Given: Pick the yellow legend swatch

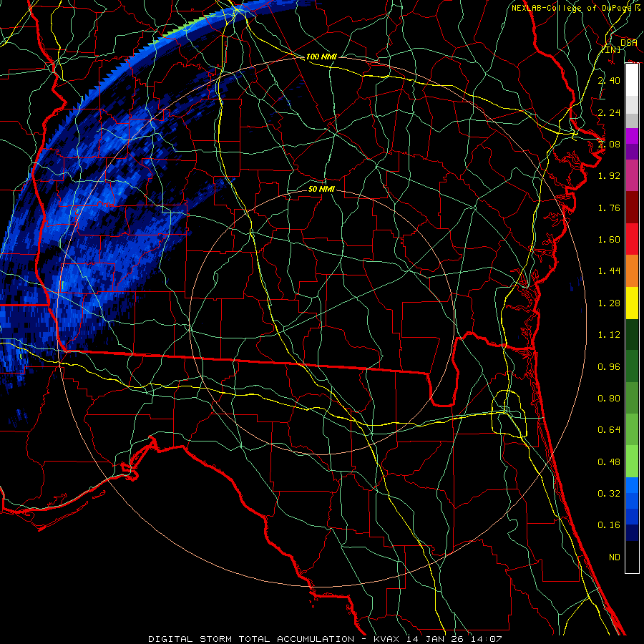Looking at the screenshot, I should [x=632, y=303].
